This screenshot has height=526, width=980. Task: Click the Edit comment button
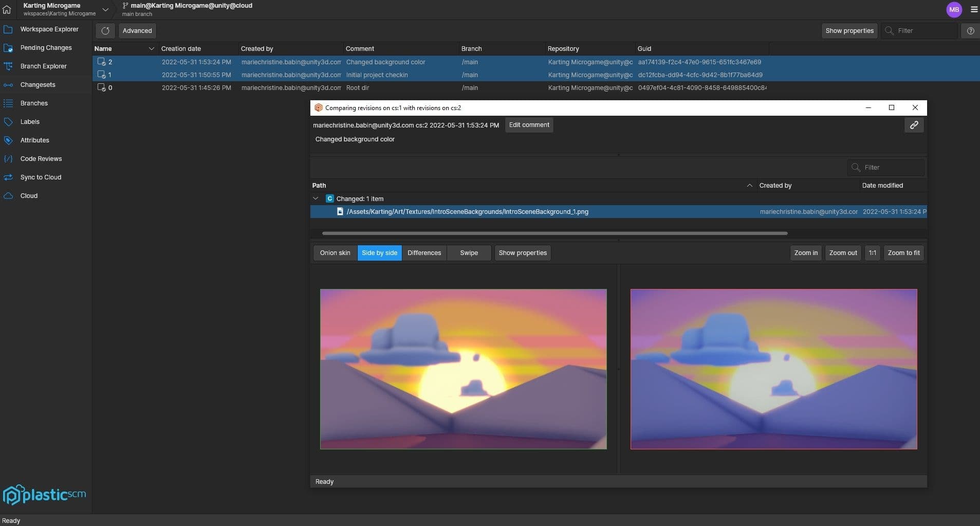coord(529,125)
